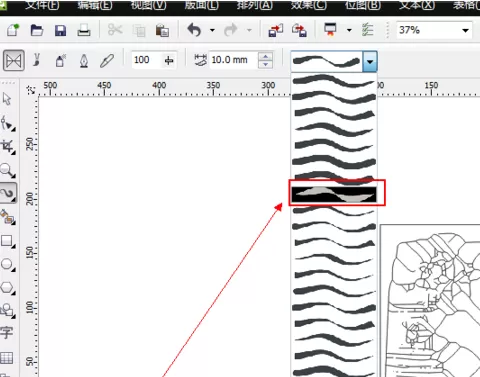This screenshot has height=377, width=480.
Task: Click the Paste clipboard icon
Action: point(162,30)
